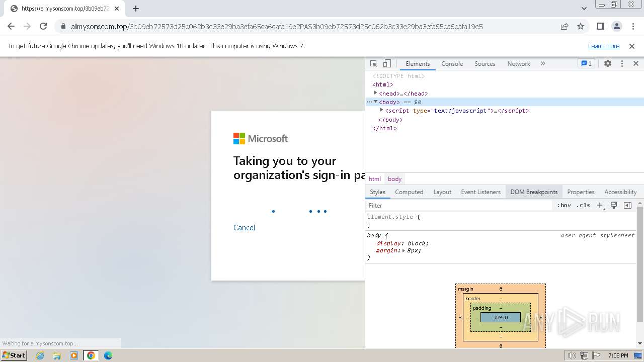This screenshot has width=644, height=362.
Task: Reload the current page
Action: tap(43, 26)
